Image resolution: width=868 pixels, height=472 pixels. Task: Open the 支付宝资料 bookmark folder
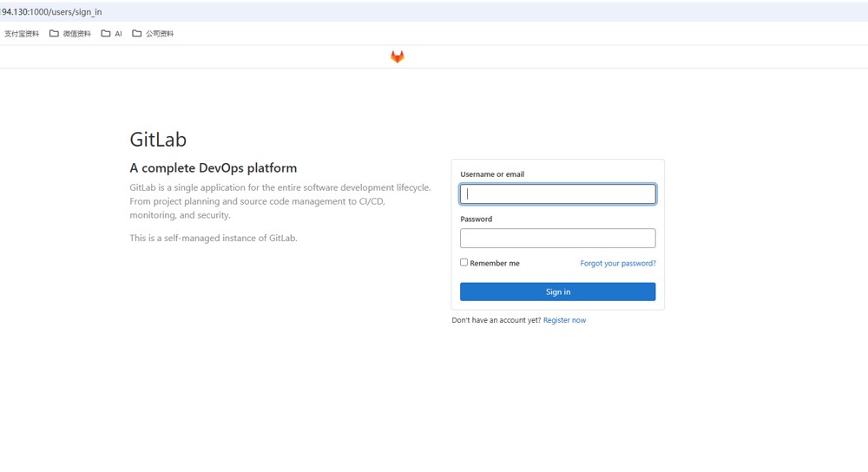21,34
